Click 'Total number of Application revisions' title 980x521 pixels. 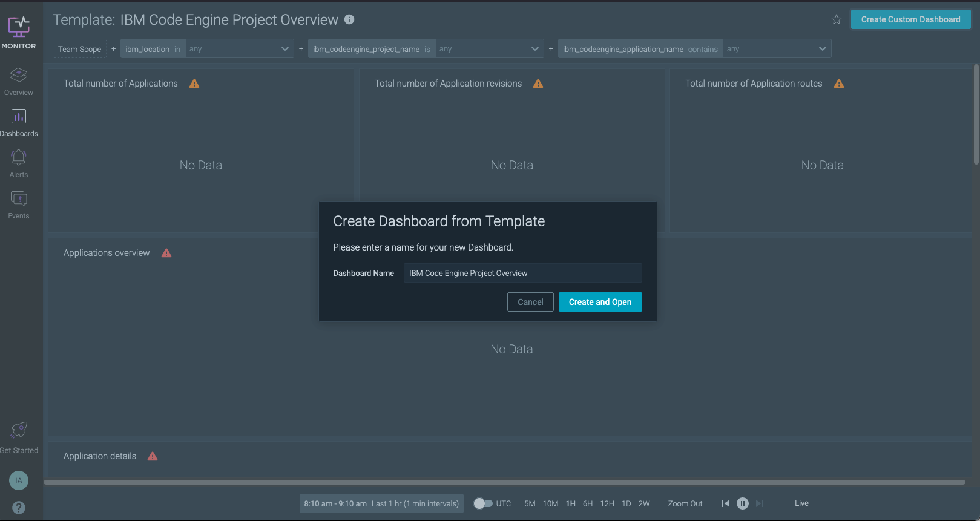[x=448, y=84]
